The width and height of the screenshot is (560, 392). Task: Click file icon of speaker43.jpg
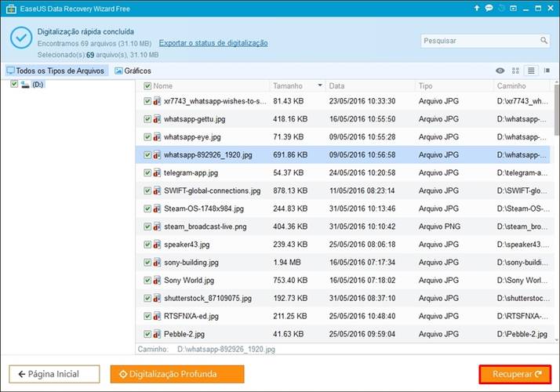[x=157, y=244]
